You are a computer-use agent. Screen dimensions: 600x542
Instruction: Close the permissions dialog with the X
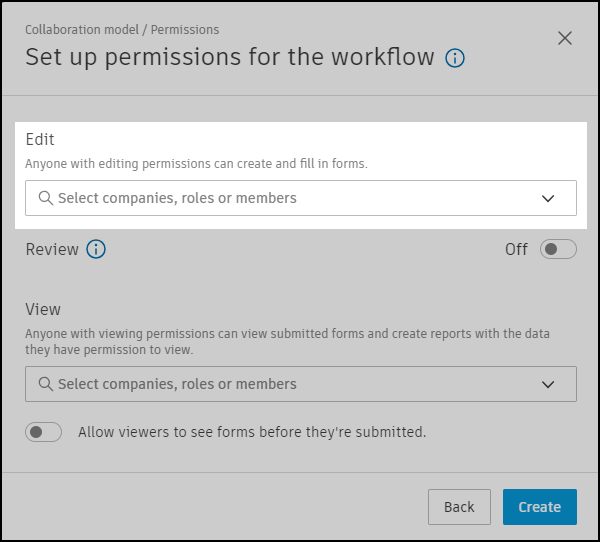pyautogui.click(x=565, y=38)
